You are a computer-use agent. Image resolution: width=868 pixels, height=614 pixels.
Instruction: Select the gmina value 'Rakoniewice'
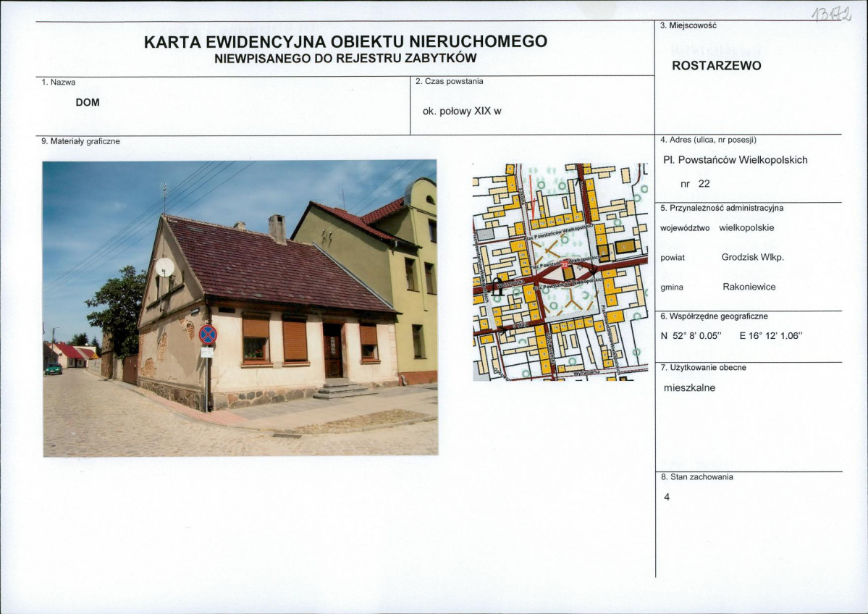749,287
